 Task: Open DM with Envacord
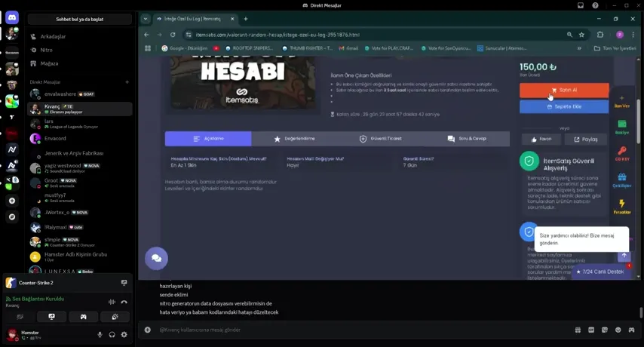80,138
